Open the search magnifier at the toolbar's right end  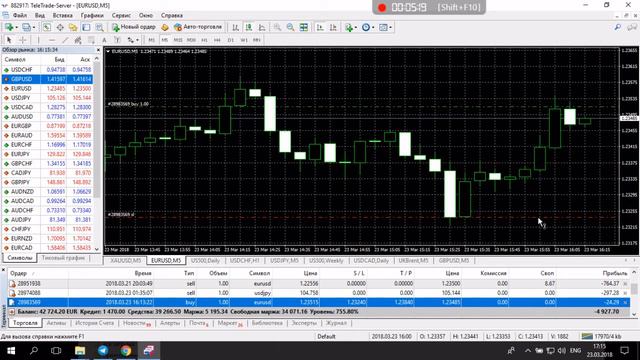pyautogui.click(x=618, y=27)
